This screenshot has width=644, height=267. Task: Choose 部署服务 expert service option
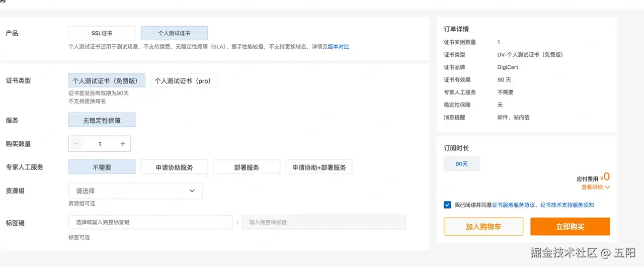click(x=247, y=167)
